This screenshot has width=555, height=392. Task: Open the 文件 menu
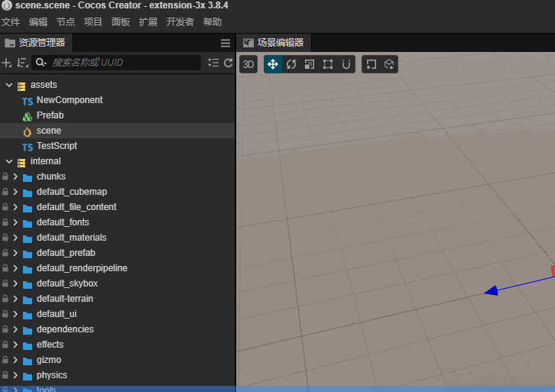pyautogui.click(x=11, y=22)
